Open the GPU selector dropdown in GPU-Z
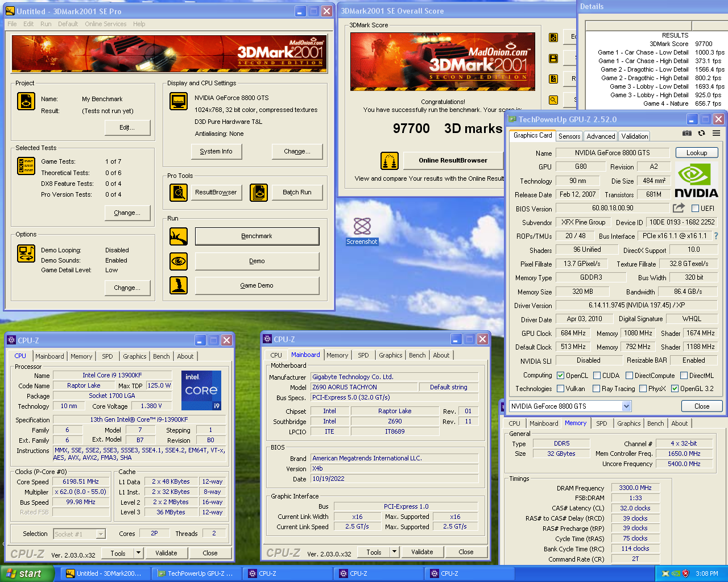The width and height of the screenshot is (728, 582). (626, 406)
